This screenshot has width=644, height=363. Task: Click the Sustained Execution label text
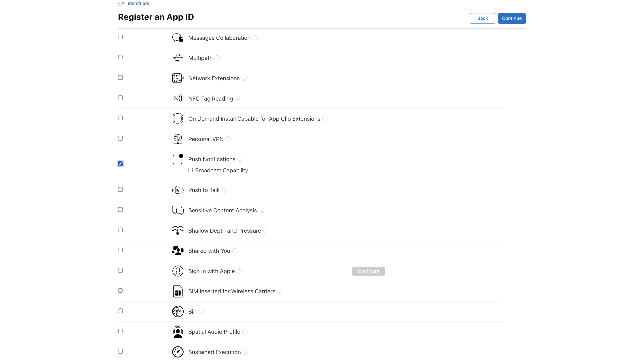pos(214,352)
